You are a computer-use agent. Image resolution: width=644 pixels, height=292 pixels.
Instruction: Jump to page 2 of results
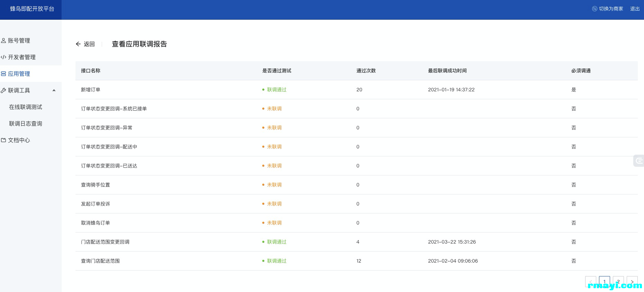618,281
